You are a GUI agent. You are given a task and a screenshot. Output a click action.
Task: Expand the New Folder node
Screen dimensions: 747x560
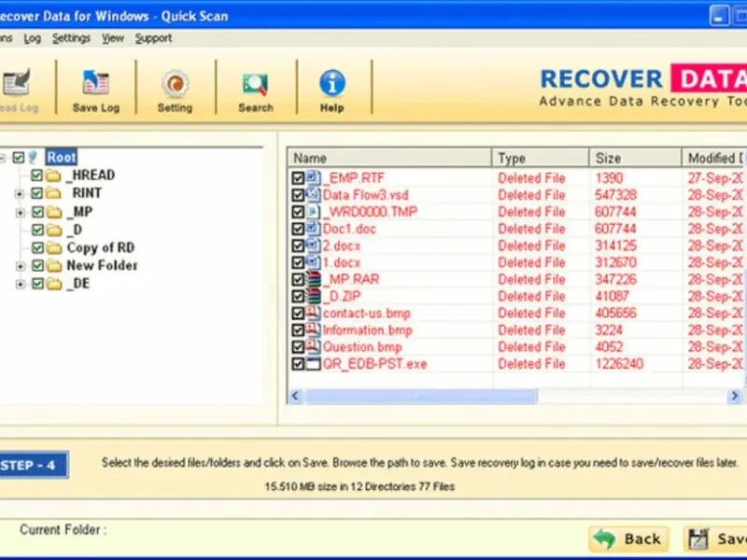coord(20,266)
